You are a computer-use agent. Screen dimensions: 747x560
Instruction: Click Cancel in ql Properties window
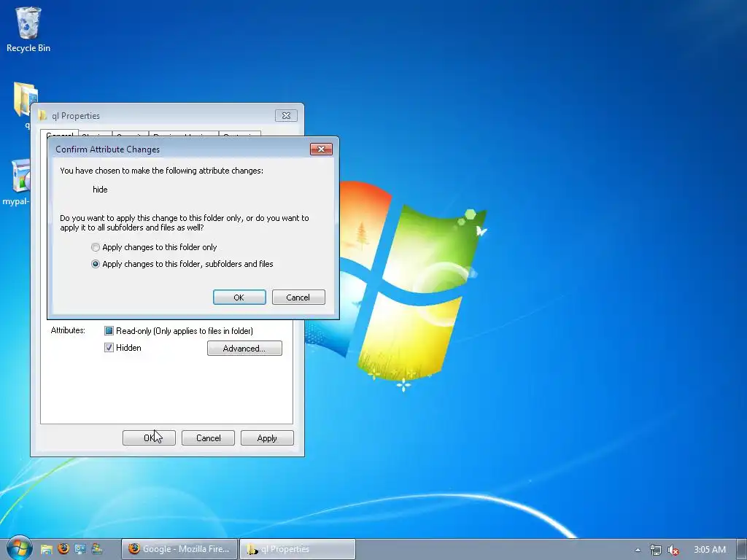208,437
